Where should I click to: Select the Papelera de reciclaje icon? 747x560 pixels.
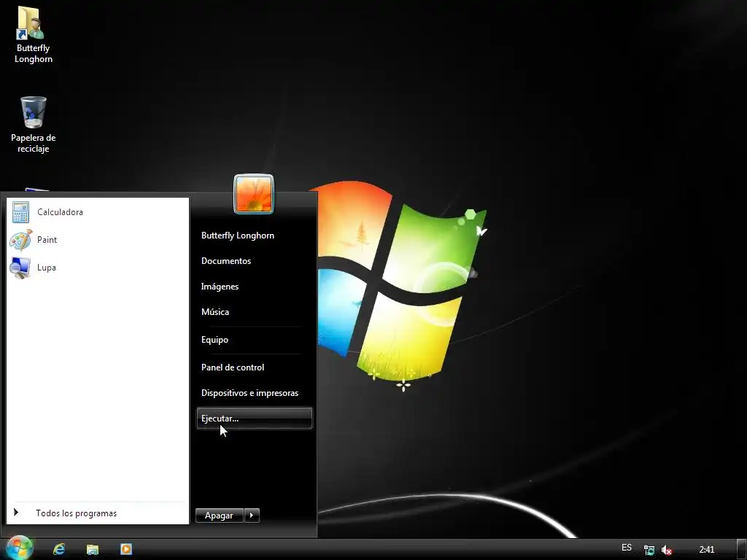coord(34,112)
